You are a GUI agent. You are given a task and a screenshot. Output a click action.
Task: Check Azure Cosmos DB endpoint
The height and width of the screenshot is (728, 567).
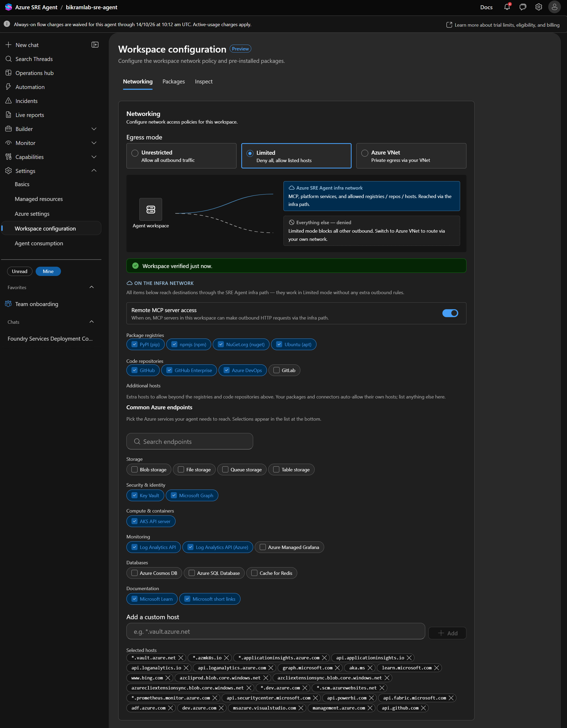pyautogui.click(x=154, y=573)
